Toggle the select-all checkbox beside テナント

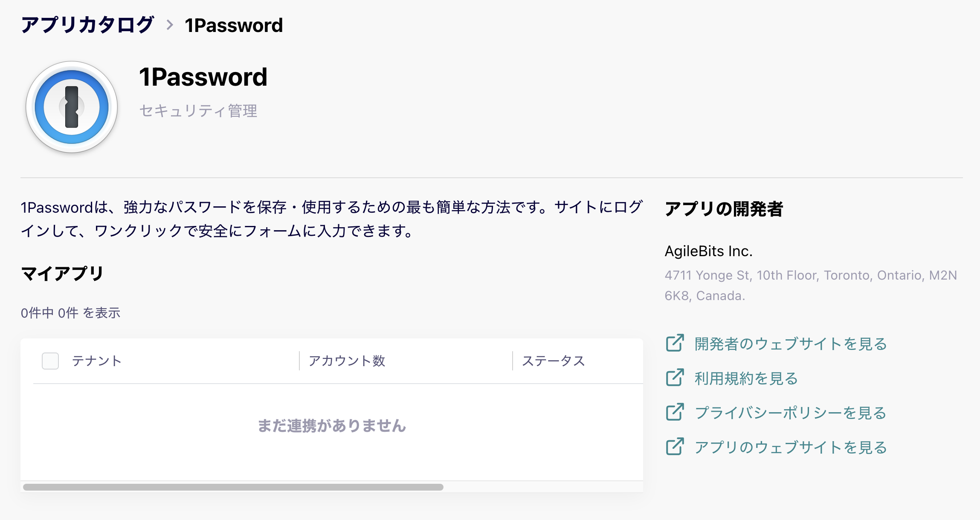[50, 361]
